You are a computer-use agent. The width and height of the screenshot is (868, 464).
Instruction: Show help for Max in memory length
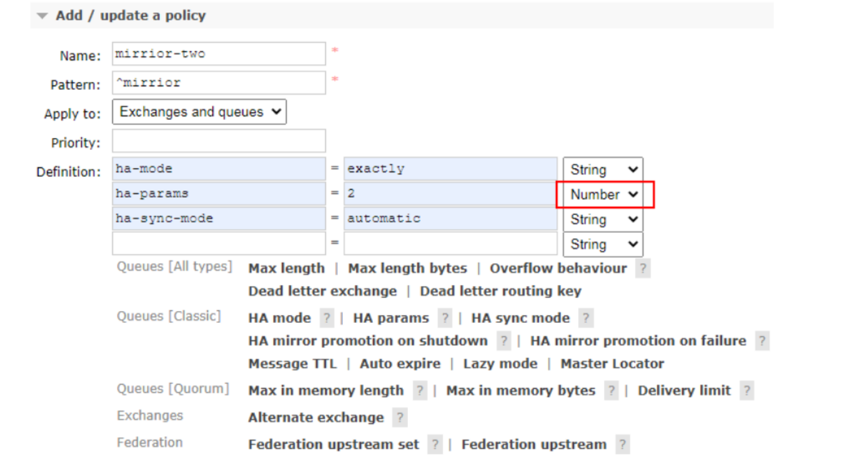click(x=419, y=391)
